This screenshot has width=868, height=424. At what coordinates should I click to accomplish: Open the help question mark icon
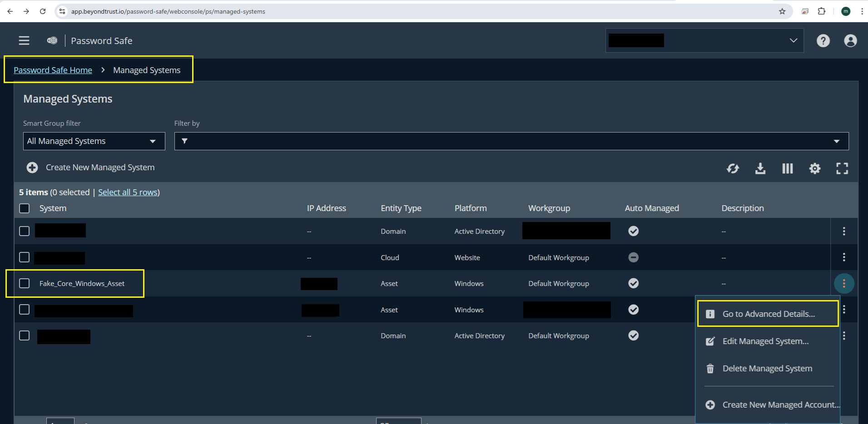coord(823,41)
